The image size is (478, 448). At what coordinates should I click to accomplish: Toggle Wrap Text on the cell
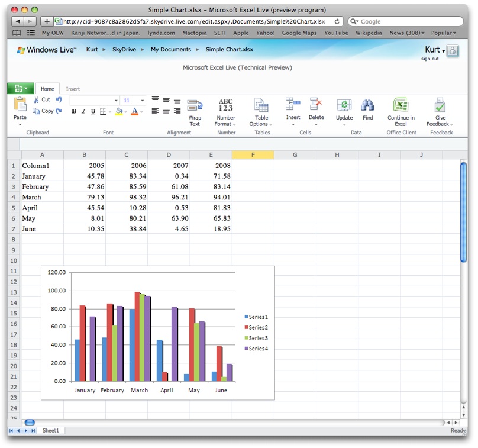(x=195, y=112)
